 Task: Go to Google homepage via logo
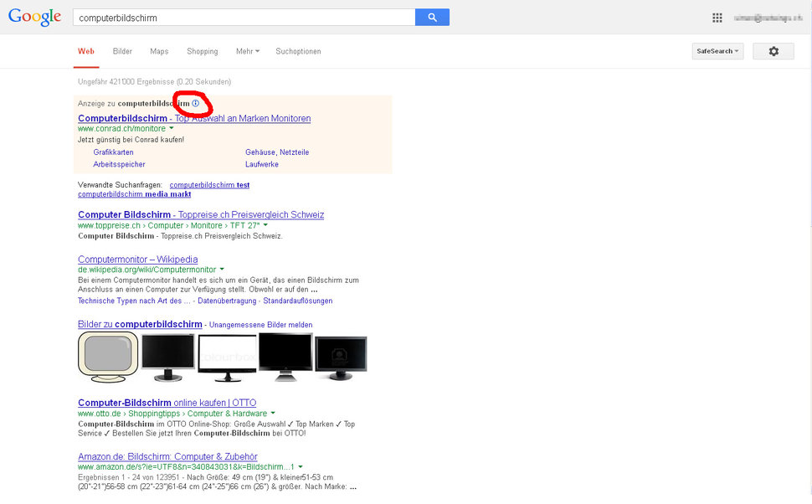tap(34, 17)
